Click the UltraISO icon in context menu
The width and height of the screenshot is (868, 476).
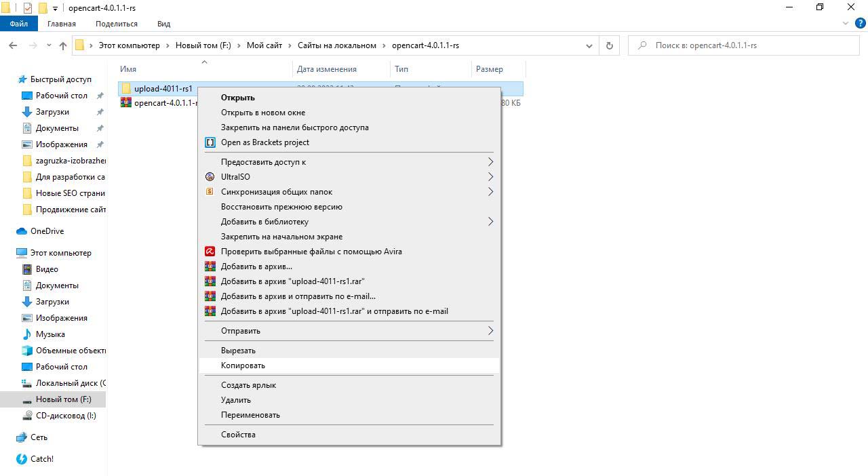[210, 177]
